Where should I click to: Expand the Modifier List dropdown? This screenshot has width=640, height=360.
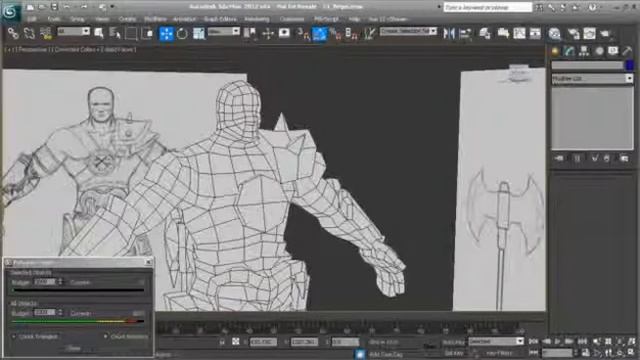click(592, 78)
